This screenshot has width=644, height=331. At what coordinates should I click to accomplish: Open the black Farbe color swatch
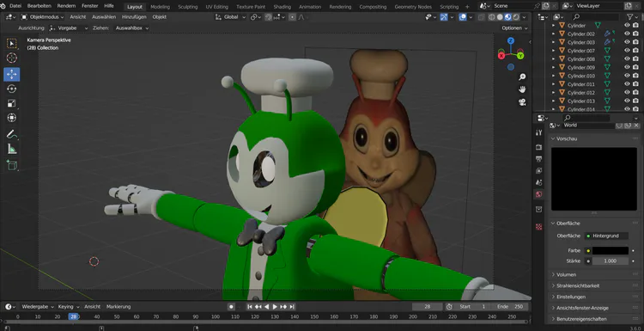[611, 251]
